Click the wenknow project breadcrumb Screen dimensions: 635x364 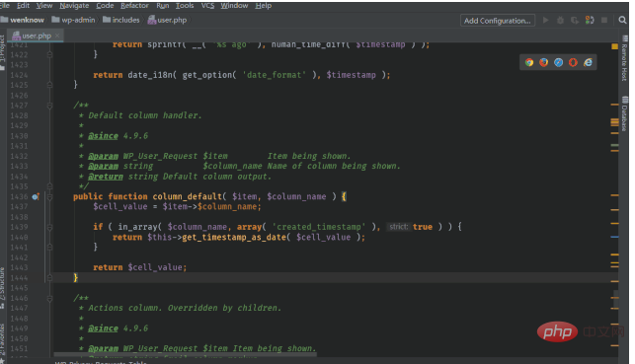[x=27, y=20]
